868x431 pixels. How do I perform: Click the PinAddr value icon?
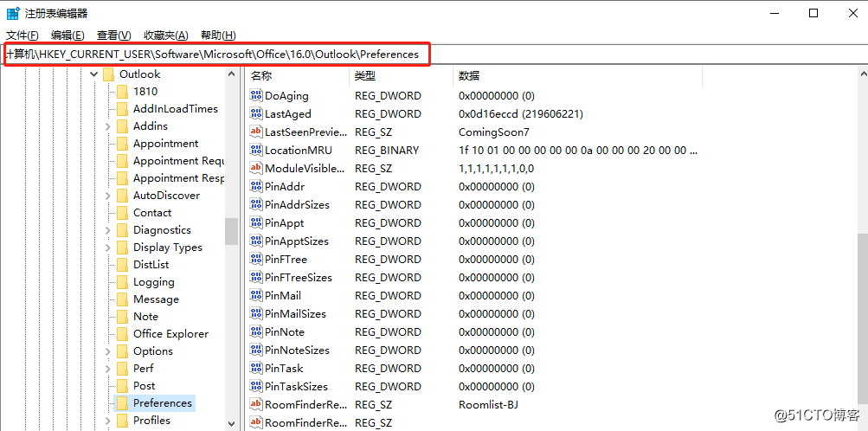point(256,186)
